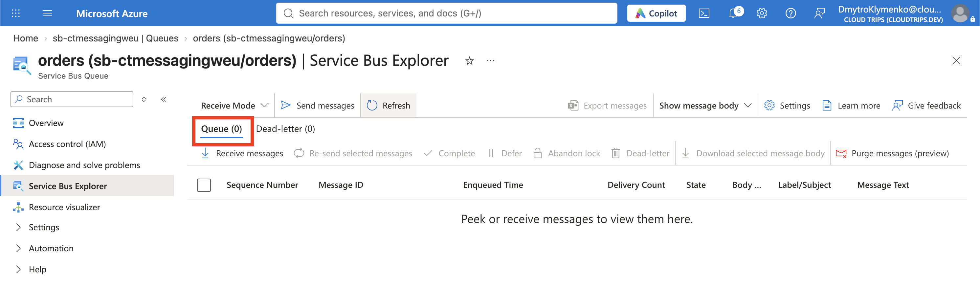Sort by Sequence Number column header
Viewport: 980px width, 300px height.
coord(262,185)
